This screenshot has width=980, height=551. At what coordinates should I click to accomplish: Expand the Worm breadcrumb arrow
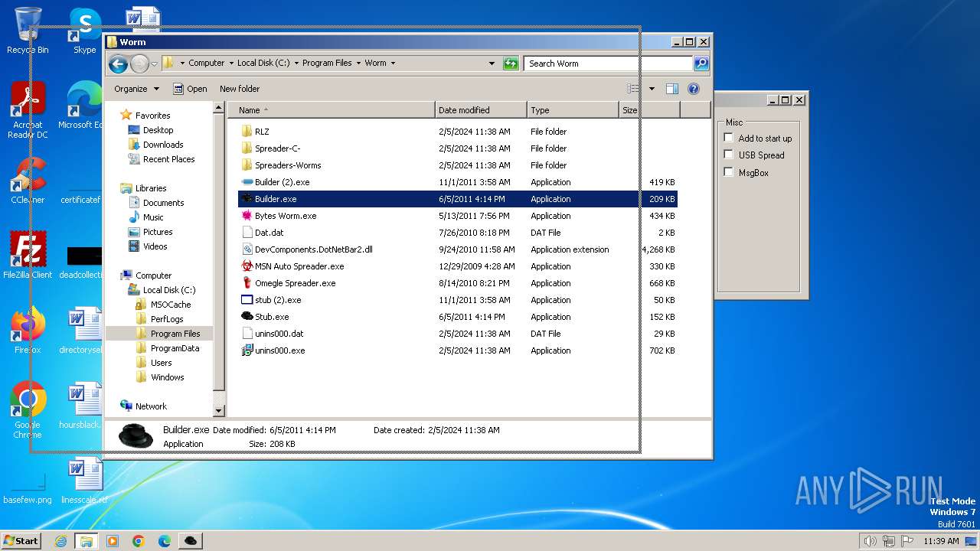tap(393, 64)
